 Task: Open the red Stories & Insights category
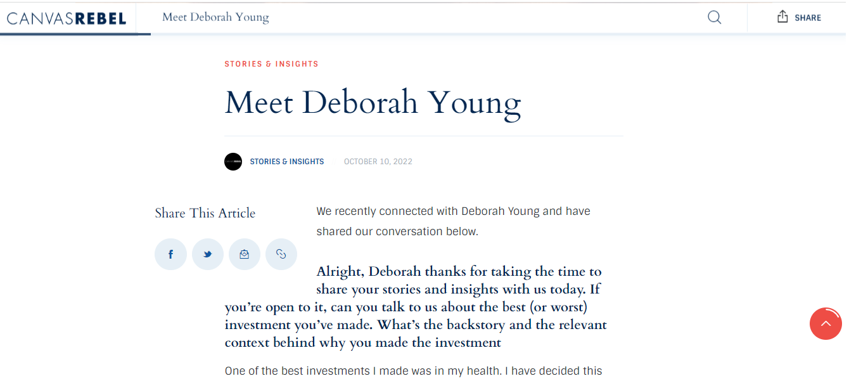(x=271, y=64)
